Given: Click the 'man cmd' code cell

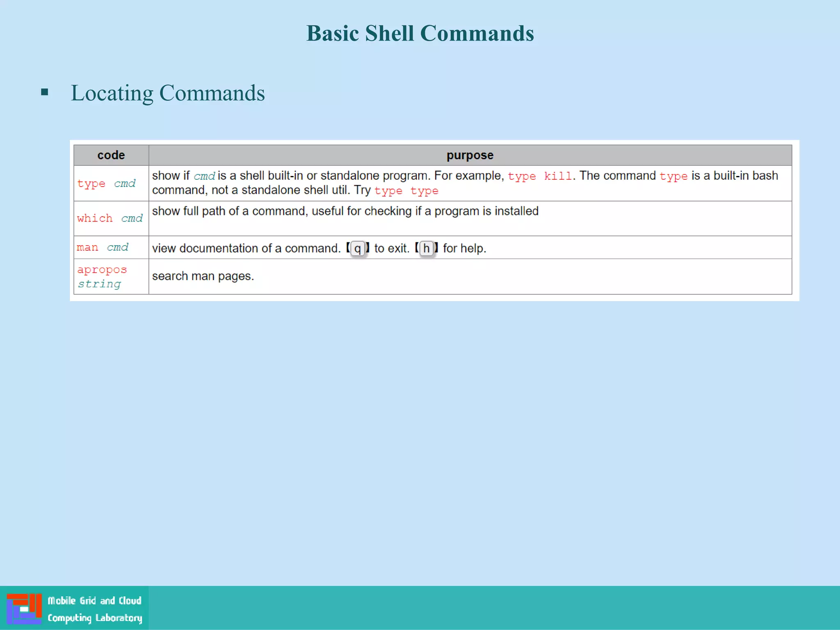Looking at the screenshot, I should (x=111, y=247).
